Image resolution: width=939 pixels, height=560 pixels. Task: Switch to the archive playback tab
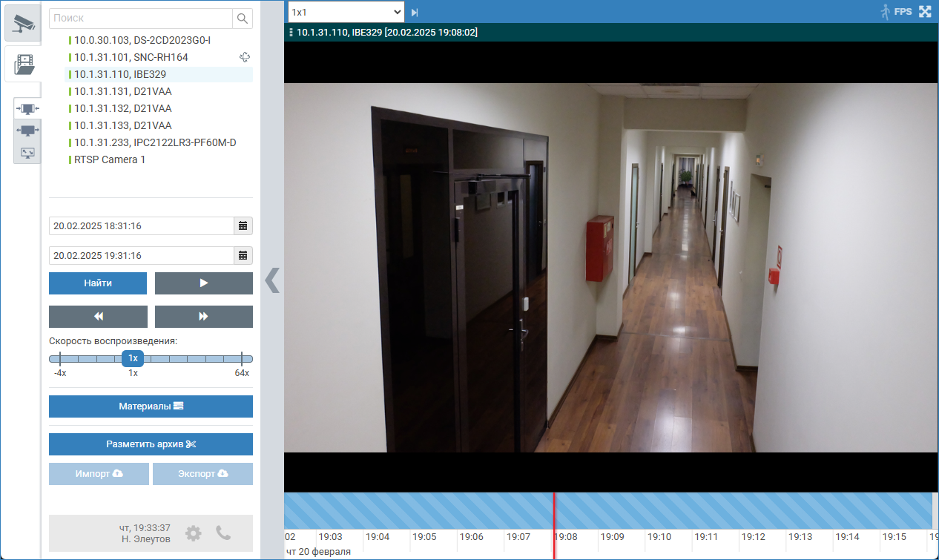[23, 64]
